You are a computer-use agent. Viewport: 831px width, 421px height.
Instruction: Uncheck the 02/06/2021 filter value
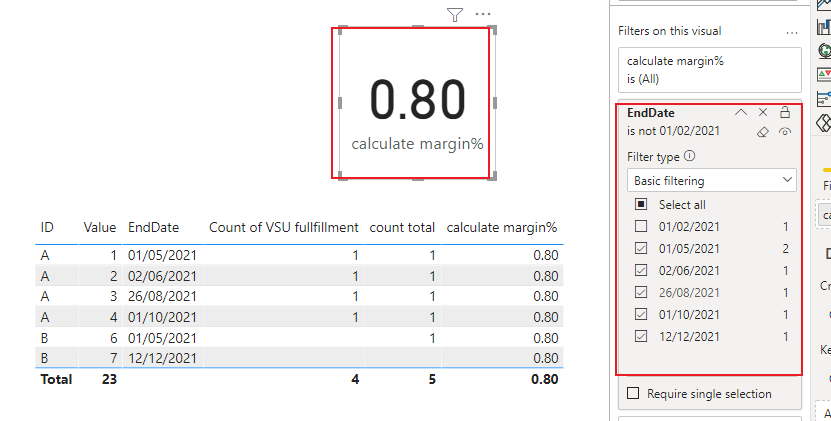(641, 270)
